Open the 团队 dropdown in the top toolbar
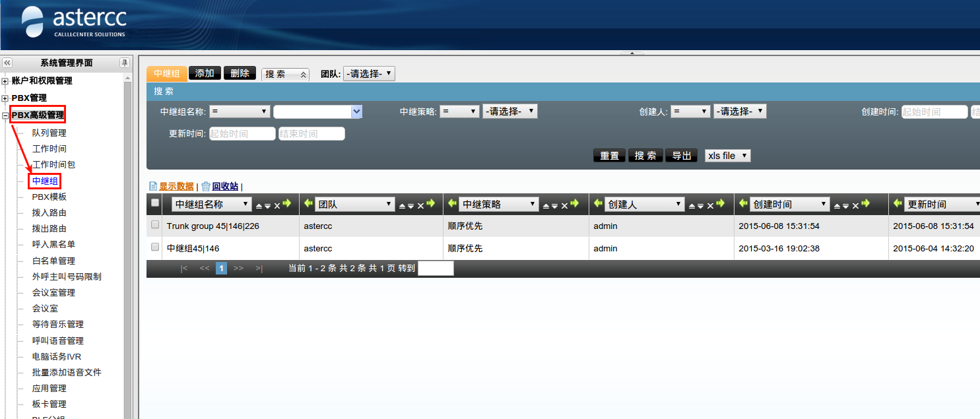This screenshot has height=419, width=980. (x=369, y=74)
